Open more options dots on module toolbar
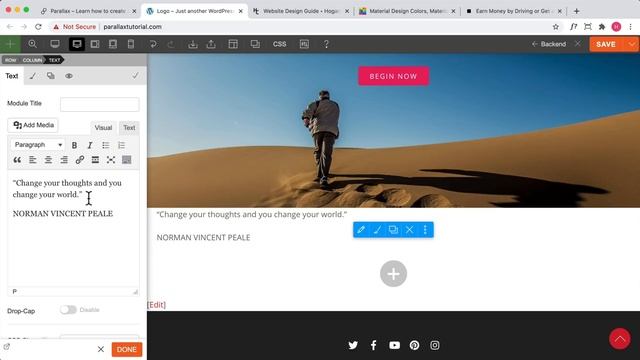Image resolution: width=640 pixels, height=360 pixels. click(425, 230)
